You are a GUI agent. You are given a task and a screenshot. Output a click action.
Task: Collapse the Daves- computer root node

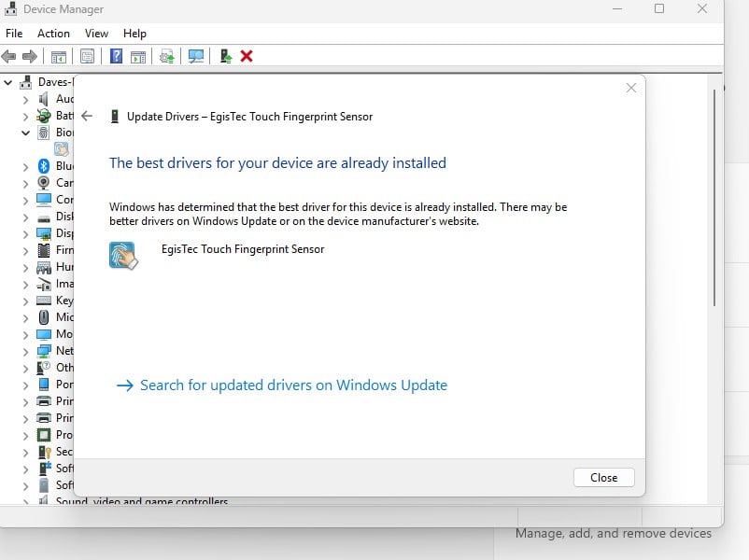point(8,82)
